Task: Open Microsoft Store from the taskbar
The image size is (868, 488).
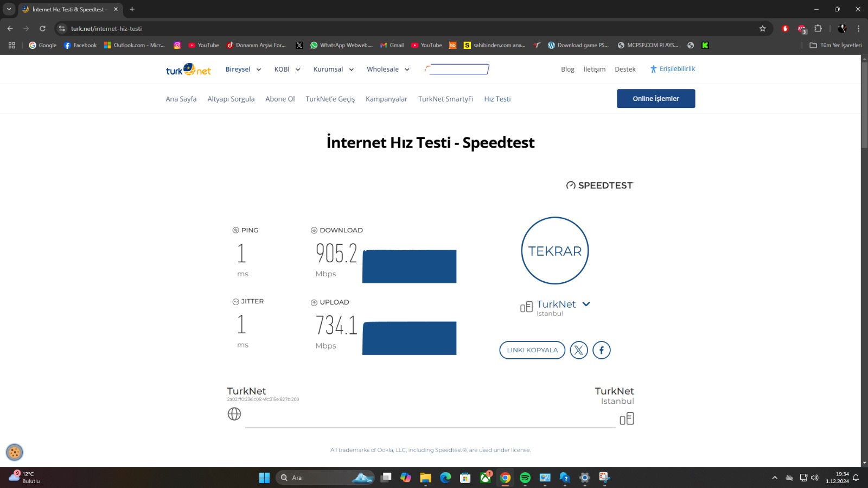Action: pos(465,478)
